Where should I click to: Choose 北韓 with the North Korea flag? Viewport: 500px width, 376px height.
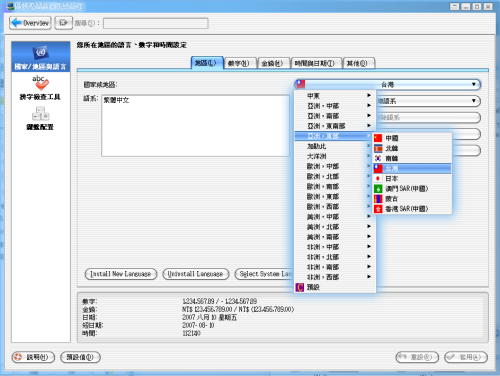[x=412, y=148]
